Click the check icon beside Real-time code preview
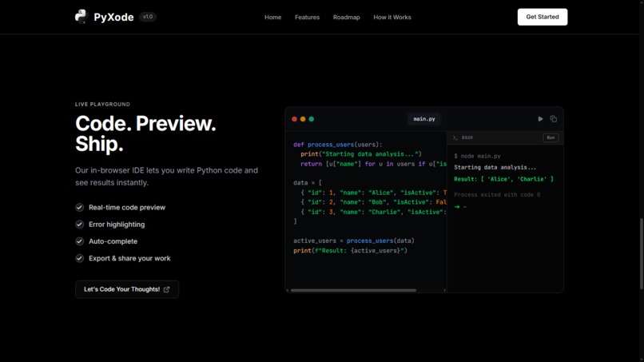This screenshot has width=644, height=362. point(79,208)
